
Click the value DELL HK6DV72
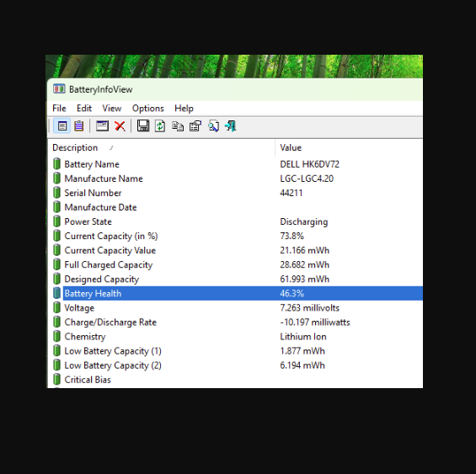pos(310,164)
